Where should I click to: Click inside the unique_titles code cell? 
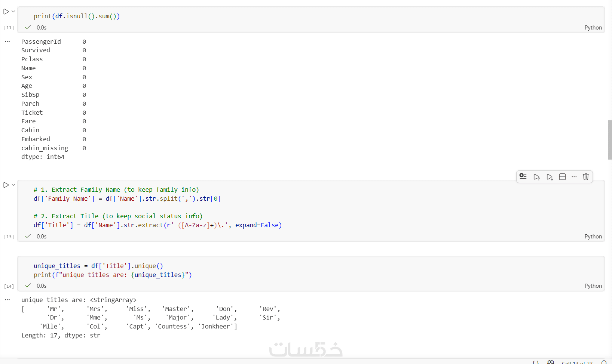coord(262,270)
